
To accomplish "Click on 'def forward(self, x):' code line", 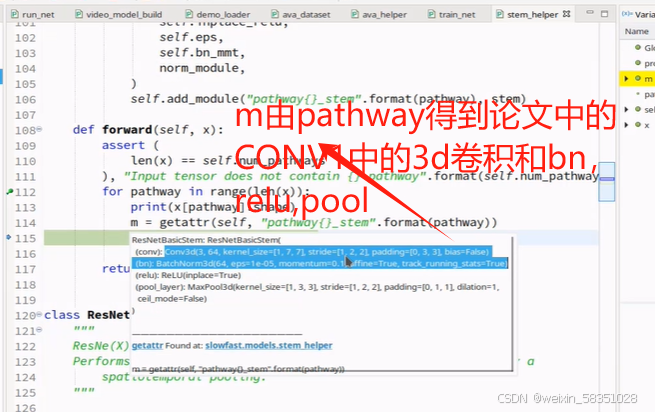I will (x=148, y=130).
